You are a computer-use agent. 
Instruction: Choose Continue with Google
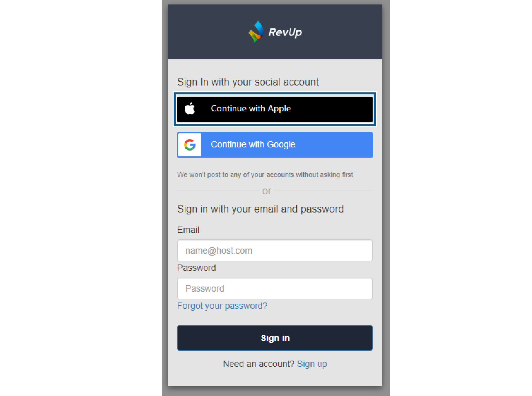pos(275,145)
